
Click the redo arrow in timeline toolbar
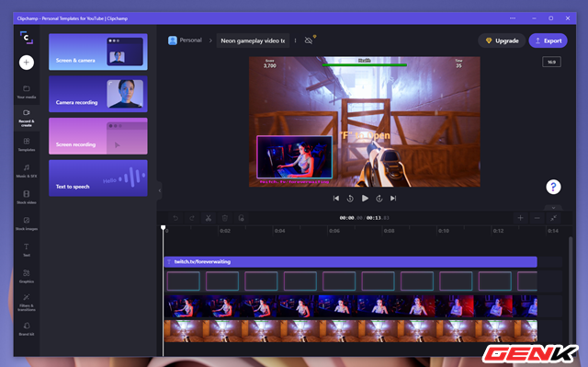pos(192,218)
